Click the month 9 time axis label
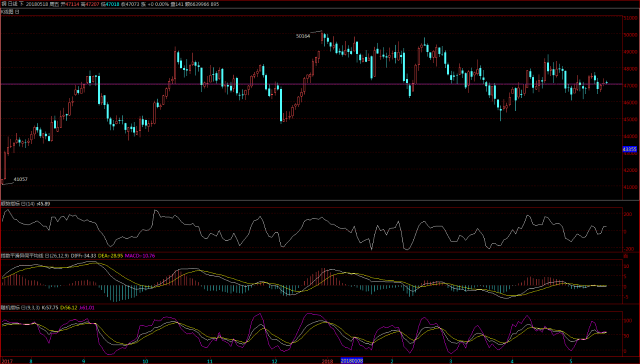Viewport: 640px width, 364px height. click(84, 361)
